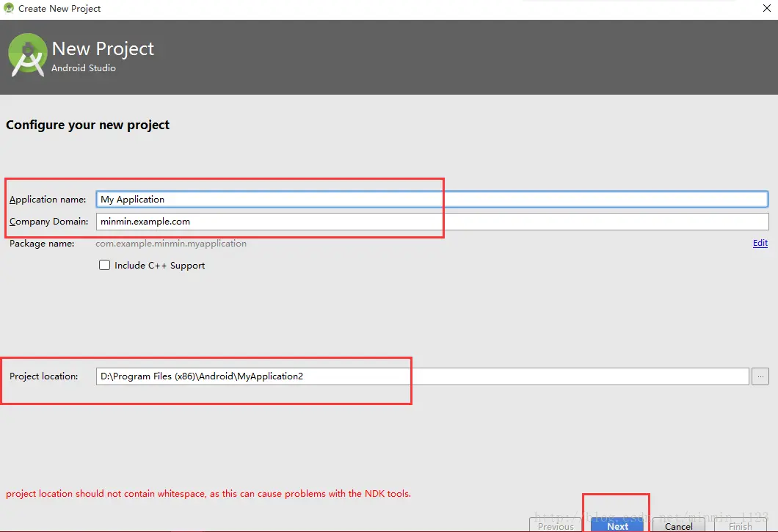Click the Cancel button
778x532 pixels.
click(679, 525)
